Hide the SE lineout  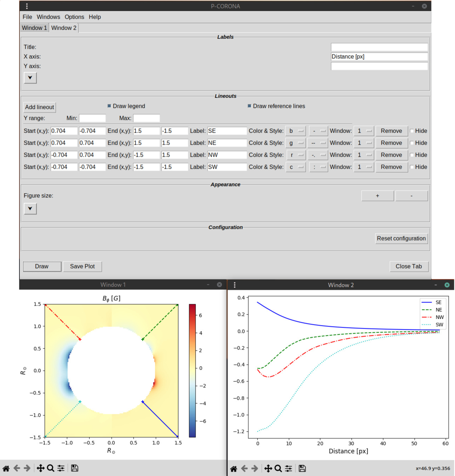click(x=412, y=131)
